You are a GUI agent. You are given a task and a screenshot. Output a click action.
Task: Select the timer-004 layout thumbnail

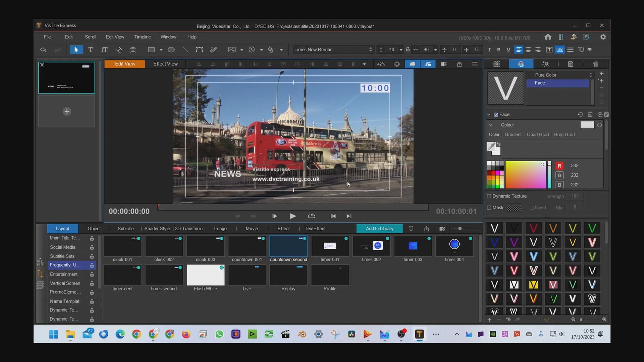coord(454,246)
